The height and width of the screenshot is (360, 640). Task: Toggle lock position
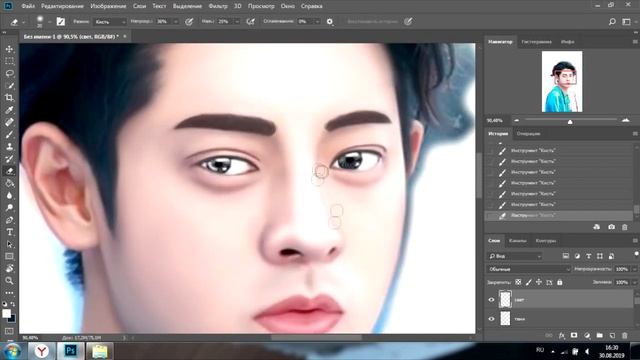[539, 282]
